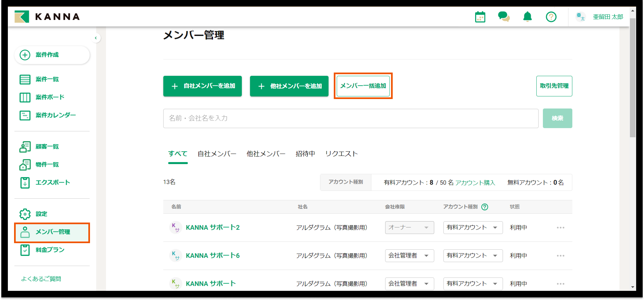Open the chat bubble icon
Viewport: 644px width, 300px height.
point(504,17)
